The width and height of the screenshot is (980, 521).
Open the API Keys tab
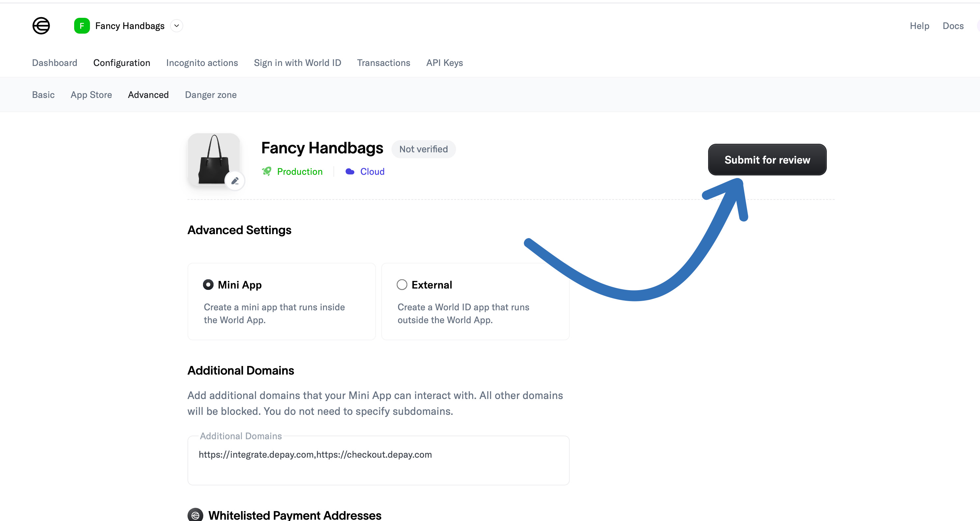[x=444, y=63]
